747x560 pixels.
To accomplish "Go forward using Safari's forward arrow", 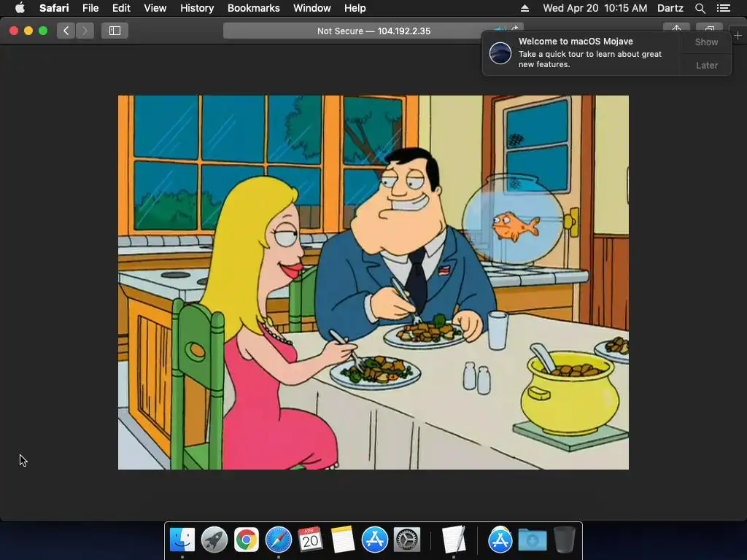I will coord(85,31).
